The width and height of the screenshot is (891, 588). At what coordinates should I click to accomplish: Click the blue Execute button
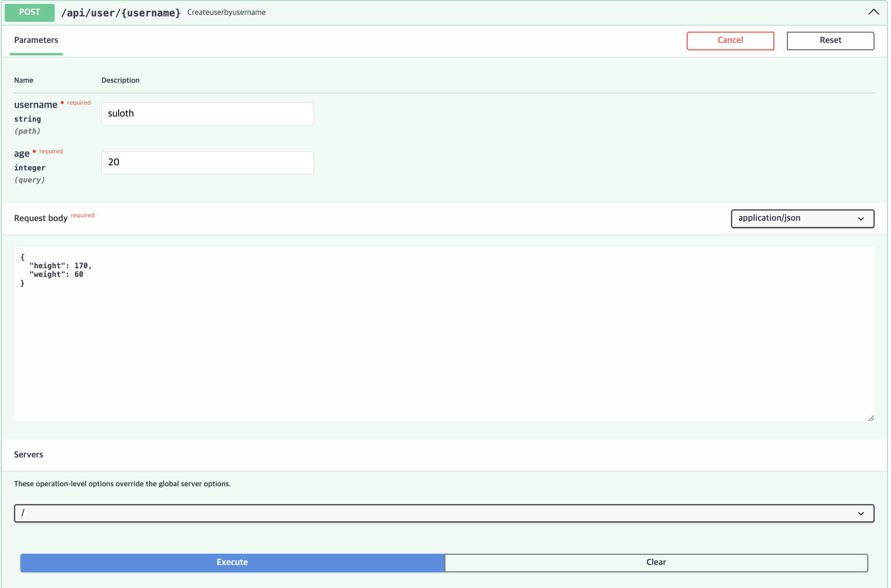coord(233,562)
